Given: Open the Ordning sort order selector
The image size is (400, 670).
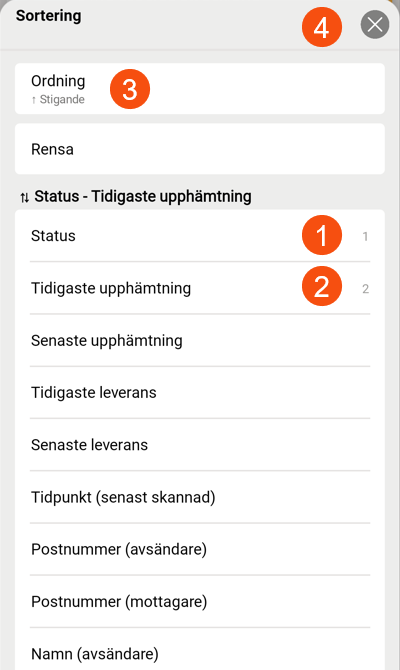Looking at the screenshot, I should [200, 88].
